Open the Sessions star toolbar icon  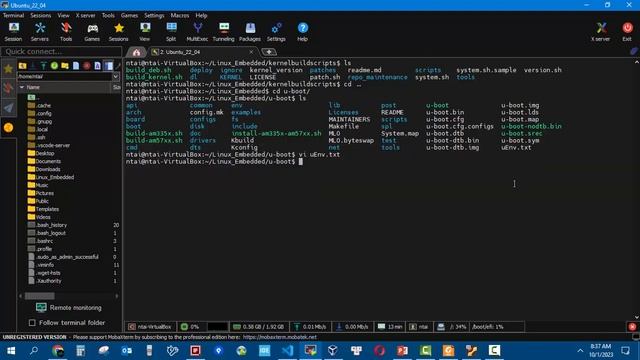click(119, 32)
